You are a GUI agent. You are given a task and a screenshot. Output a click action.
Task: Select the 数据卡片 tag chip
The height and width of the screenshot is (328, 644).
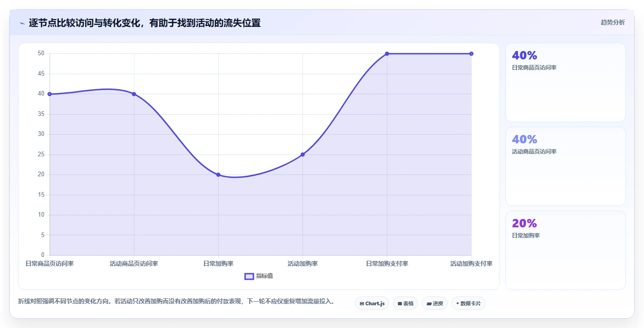[x=468, y=303]
